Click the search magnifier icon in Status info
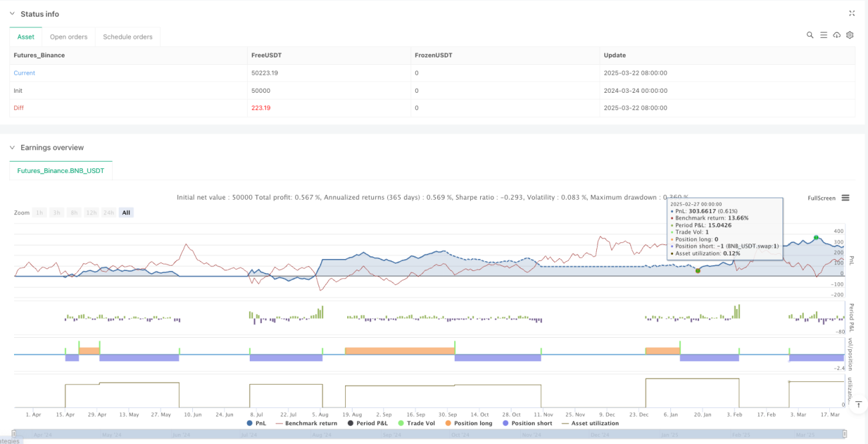This screenshot has height=444, width=868. 810,35
